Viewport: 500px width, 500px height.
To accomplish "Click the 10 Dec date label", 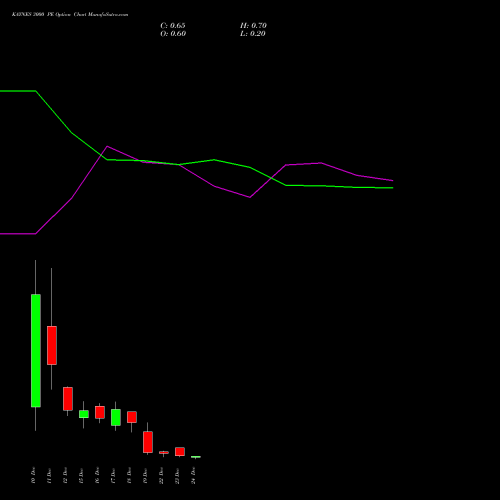I will (33, 475).
